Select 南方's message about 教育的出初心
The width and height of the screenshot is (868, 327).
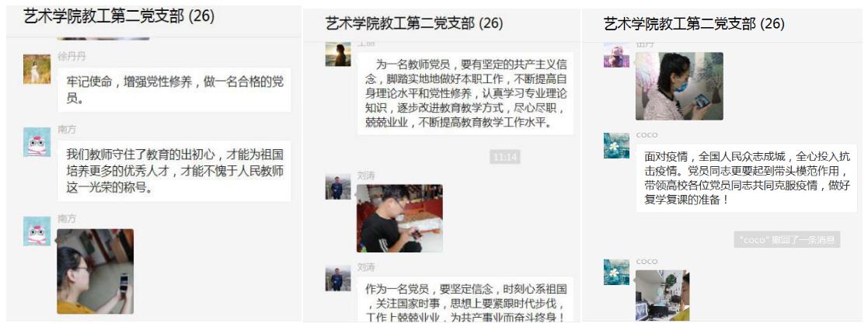[x=174, y=171]
